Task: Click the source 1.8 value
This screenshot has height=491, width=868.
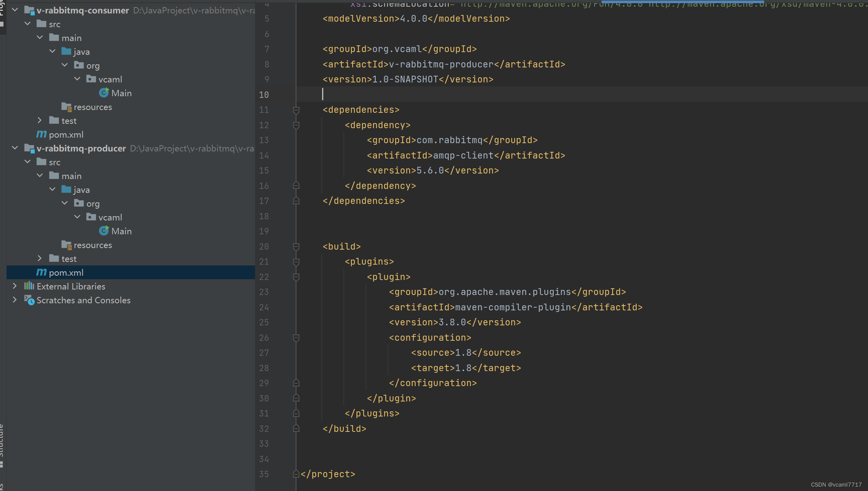Action: click(463, 353)
